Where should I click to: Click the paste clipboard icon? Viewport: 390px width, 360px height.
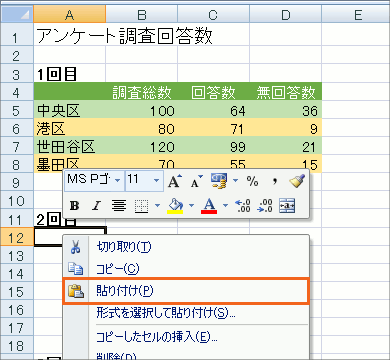(76, 291)
